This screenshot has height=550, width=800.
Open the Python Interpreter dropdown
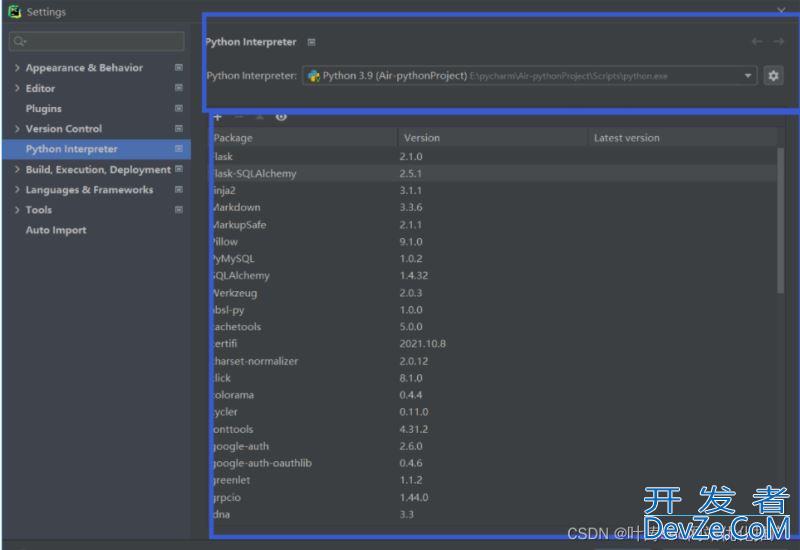click(x=529, y=76)
